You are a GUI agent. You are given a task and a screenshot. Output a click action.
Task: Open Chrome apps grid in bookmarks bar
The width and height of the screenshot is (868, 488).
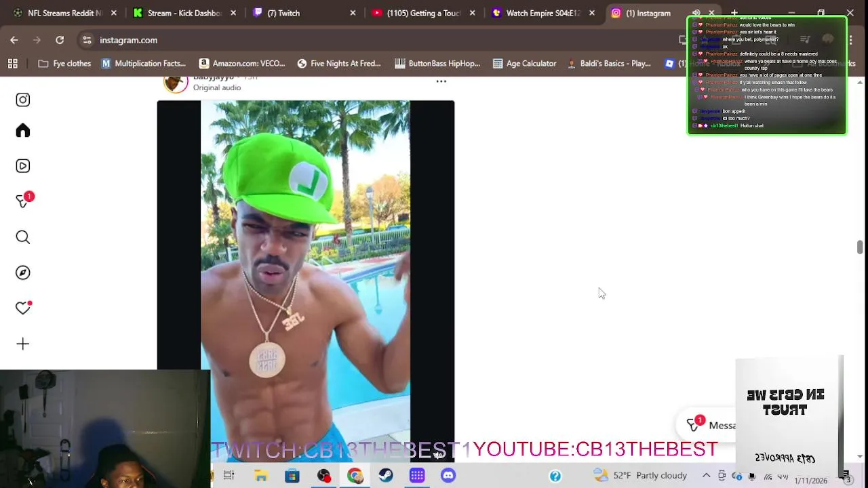pyautogui.click(x=12, y=64)
